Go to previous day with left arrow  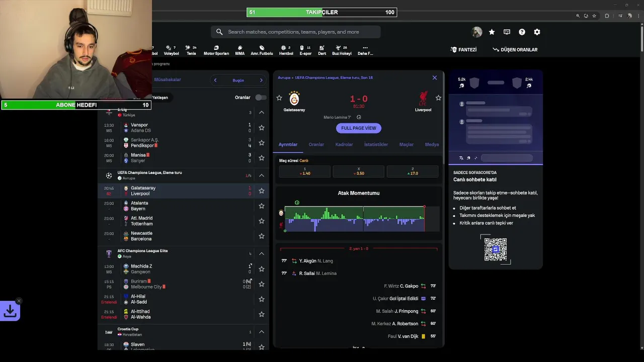215,80
